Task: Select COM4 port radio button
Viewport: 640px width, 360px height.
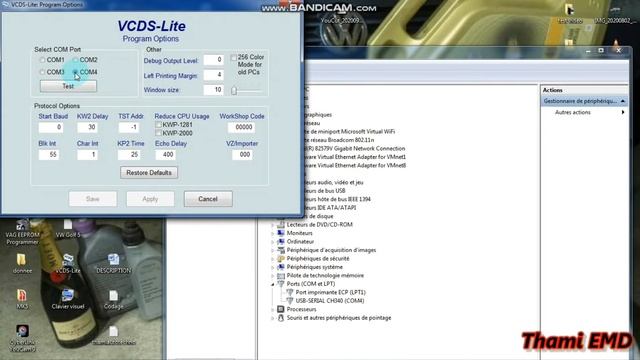Action: (76, 72)
